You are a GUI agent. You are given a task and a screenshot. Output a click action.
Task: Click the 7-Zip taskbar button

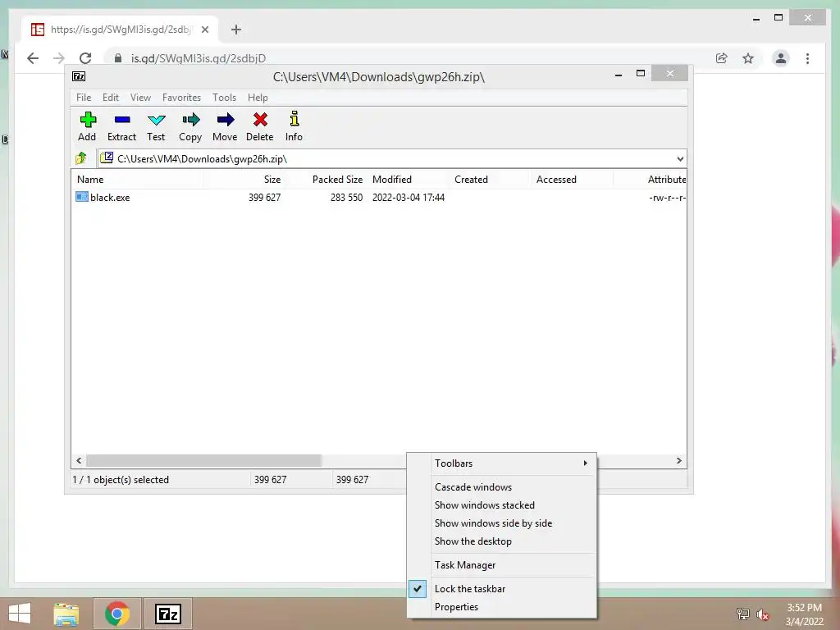[x=168, y=614]
